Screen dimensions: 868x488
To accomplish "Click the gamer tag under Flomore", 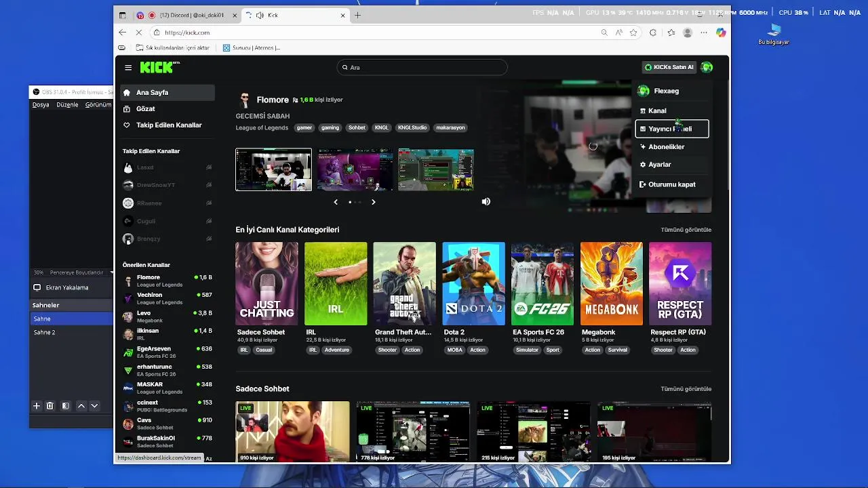I will [304, 127].
